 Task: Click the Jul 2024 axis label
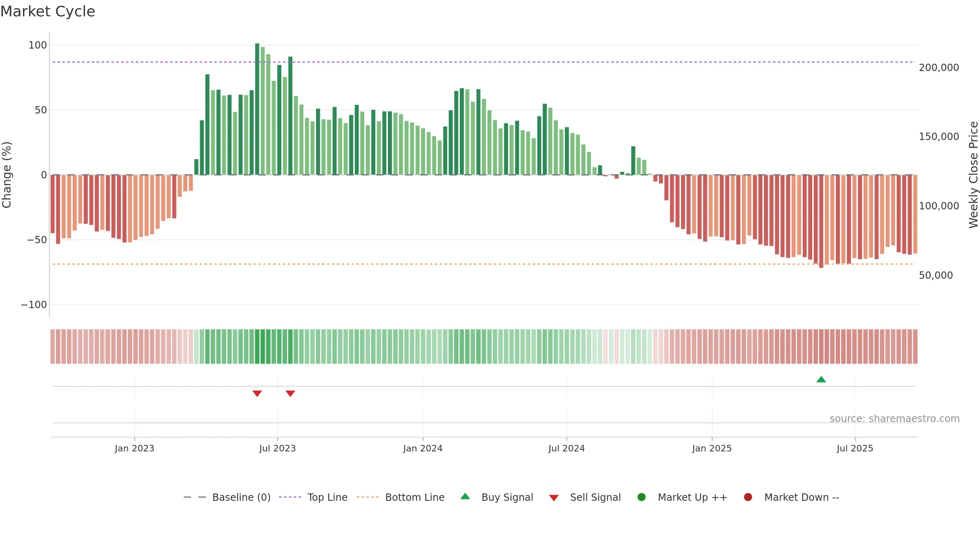[x=567, y=448]
